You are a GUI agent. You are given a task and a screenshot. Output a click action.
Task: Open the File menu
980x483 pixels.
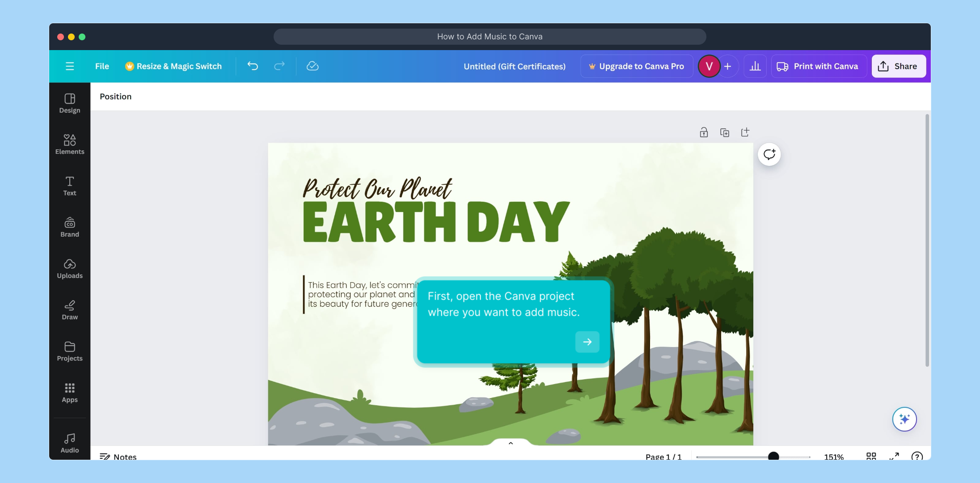tap(102, 66)
